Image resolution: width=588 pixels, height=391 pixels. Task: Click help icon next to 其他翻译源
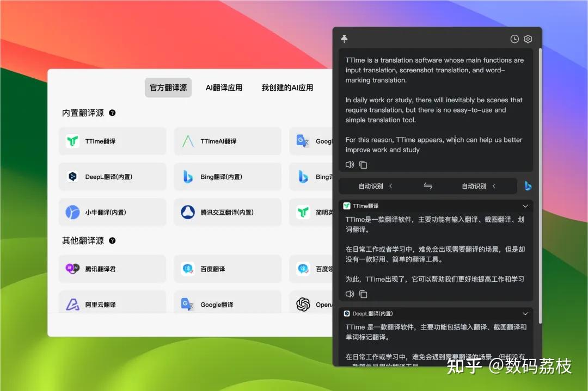tap(112, 240)
